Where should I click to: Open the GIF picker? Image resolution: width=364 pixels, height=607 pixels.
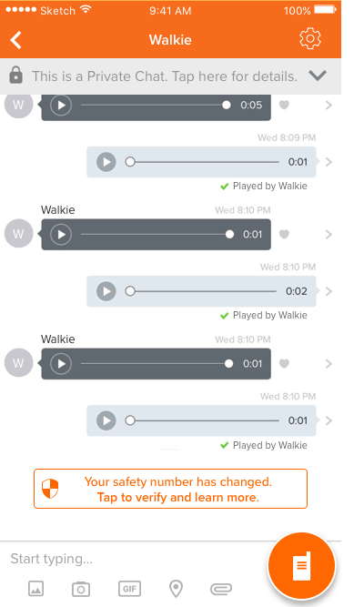pyautogui.click(x=129, y=589)
